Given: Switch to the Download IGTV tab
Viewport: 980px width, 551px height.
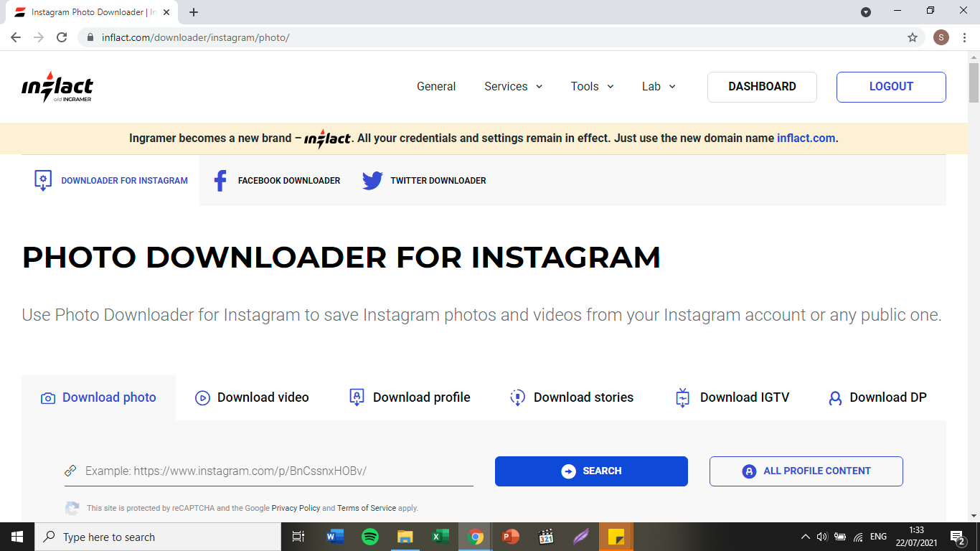Looking at the screenshot, I should [x=732, y=397].
